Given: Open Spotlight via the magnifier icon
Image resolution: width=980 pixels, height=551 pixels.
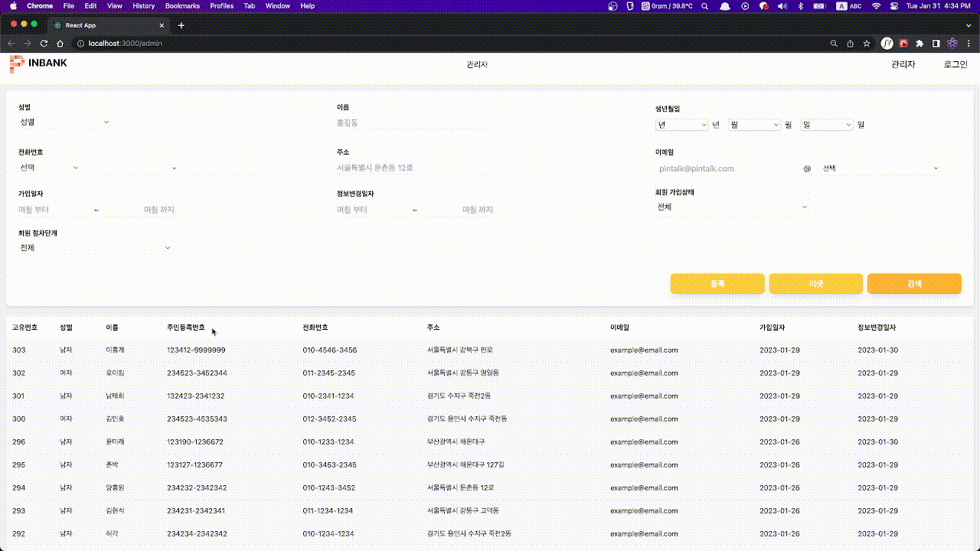Looking at the screenshot, I should pyautogui.click(x=704, y=6).
